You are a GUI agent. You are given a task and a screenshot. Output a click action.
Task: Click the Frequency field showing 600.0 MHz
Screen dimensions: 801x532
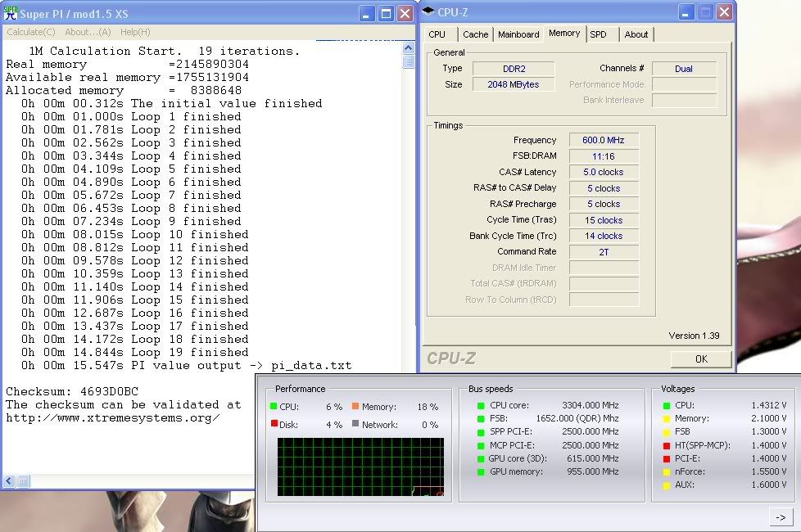[604, 140]
